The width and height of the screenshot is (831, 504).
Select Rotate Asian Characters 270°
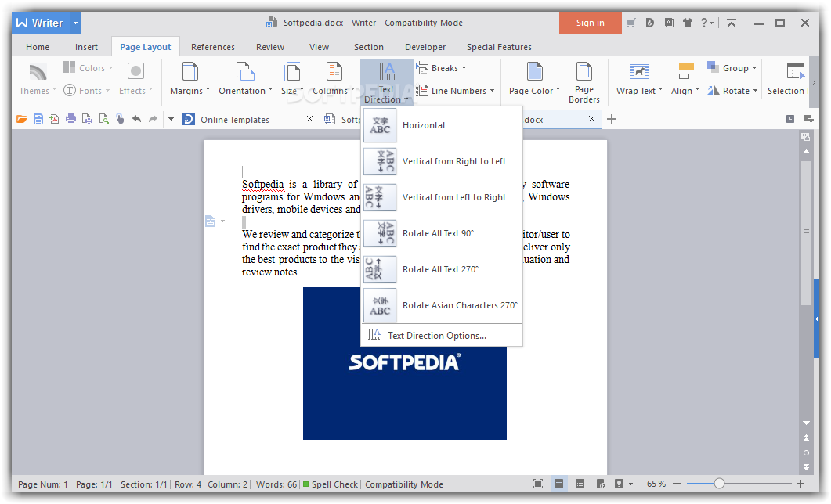click(x=442, y=305)
